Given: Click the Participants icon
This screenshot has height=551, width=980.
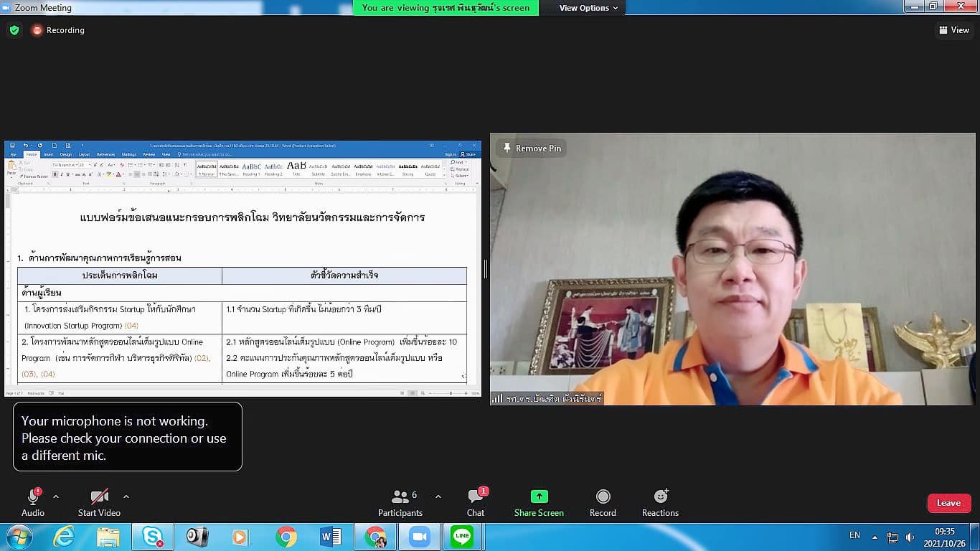Looking at the screenshot, I should (400, 497).
